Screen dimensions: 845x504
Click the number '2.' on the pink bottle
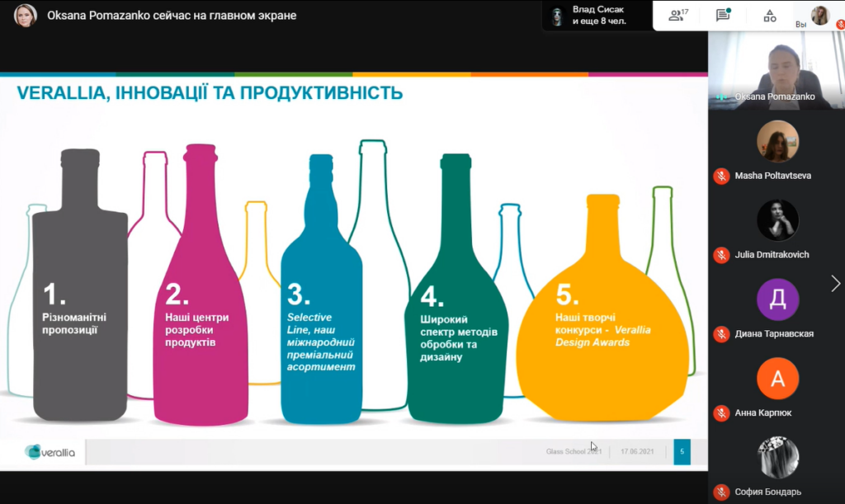coord(177,294)
